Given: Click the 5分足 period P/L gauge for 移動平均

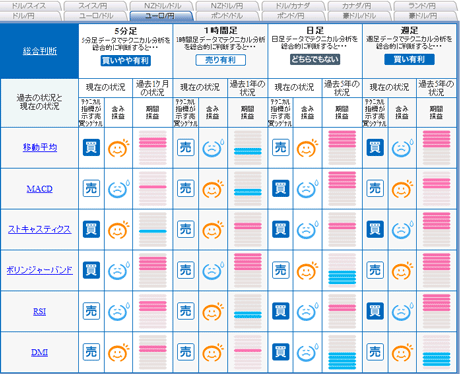Looking at the screenshot, I should pyautogui.click(x=153, y=148).
